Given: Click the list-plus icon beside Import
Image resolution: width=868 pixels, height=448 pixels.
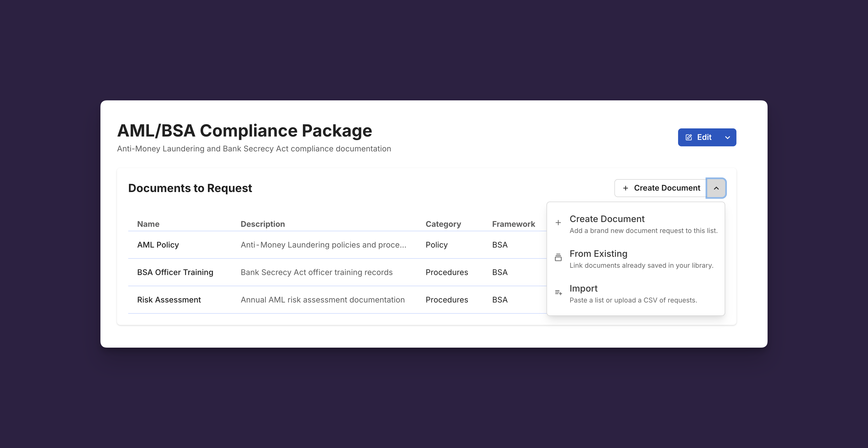Looking at the screenshot, I should point(558,292).
